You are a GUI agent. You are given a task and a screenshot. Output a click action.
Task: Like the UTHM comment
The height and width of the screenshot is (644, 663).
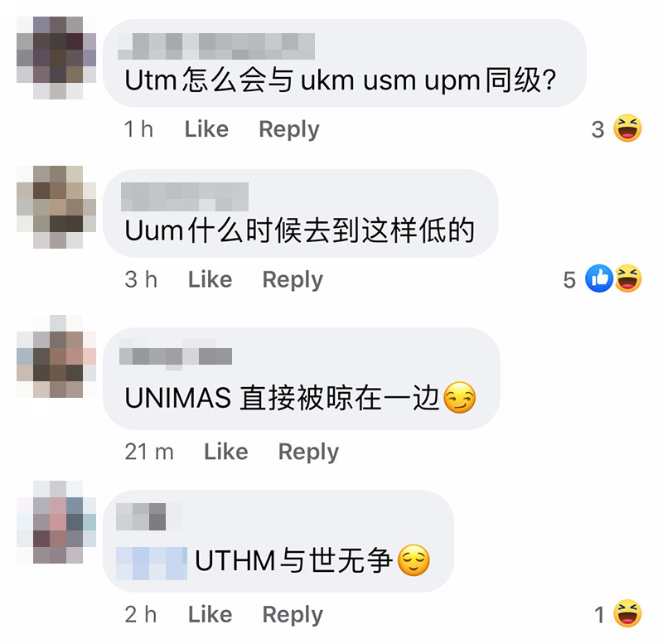[210, 614]
